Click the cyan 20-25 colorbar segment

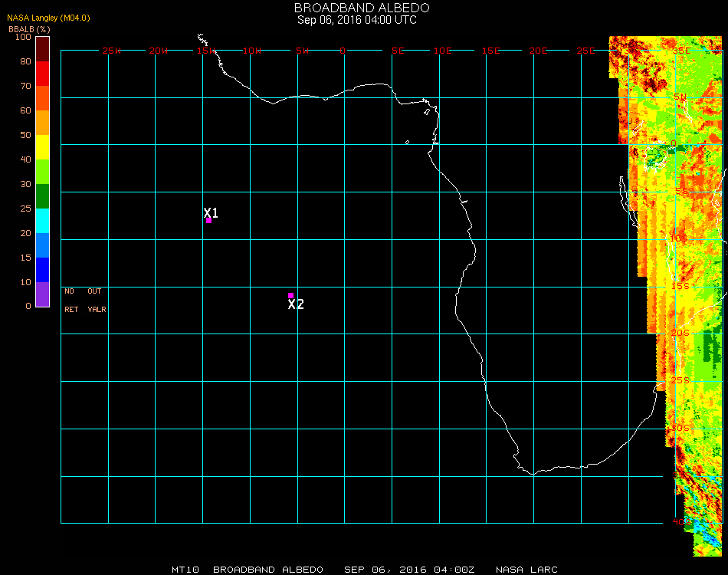[x=42, y=221]
